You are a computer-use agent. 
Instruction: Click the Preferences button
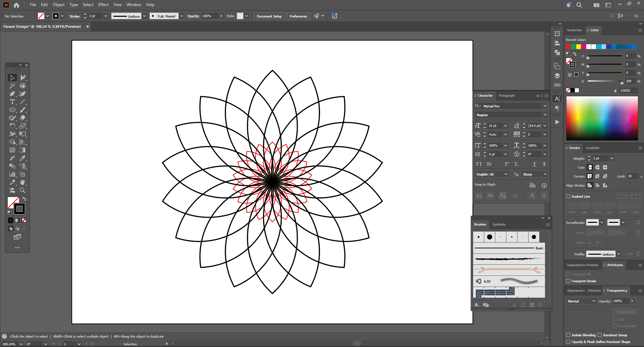pyautogui.click(x=298, y=16)
